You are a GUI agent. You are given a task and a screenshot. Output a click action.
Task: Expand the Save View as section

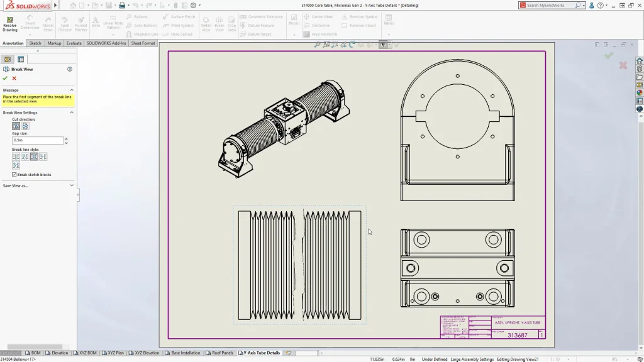(71, 185)
